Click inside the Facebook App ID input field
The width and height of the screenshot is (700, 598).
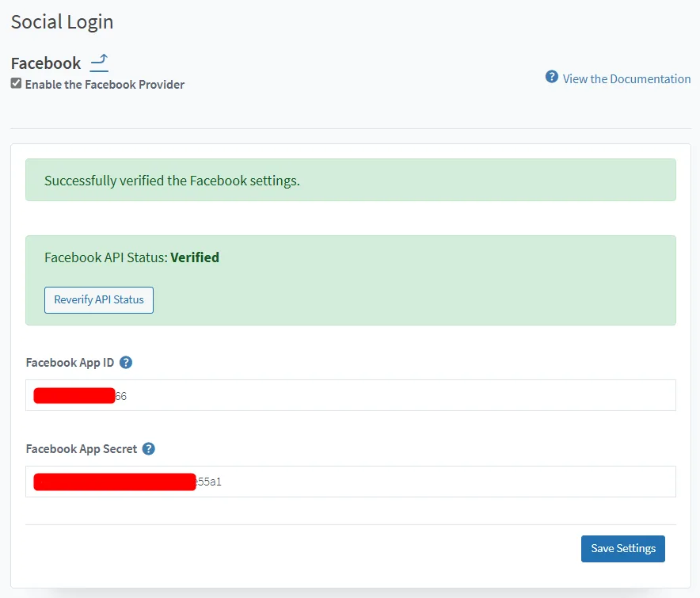(351, 394)
